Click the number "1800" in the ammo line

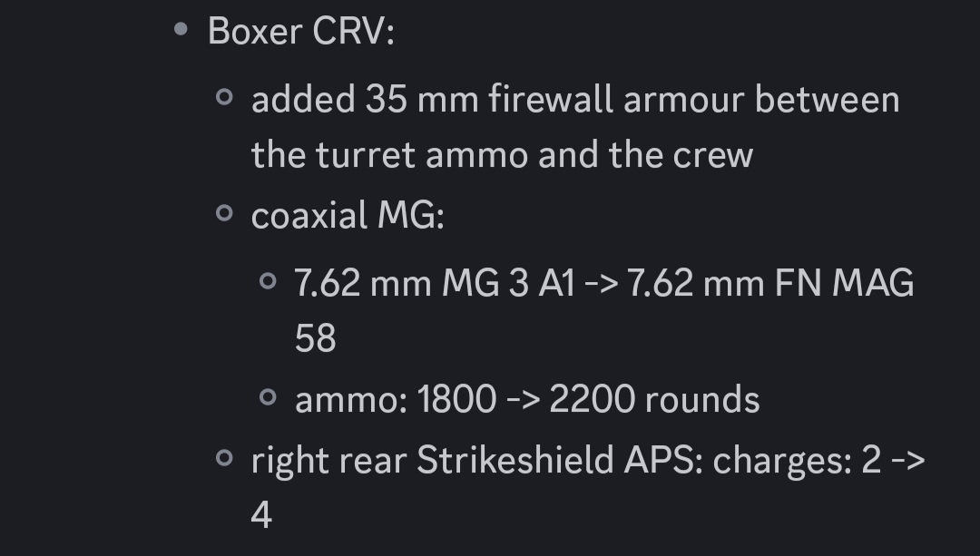[x=457, y=400]
